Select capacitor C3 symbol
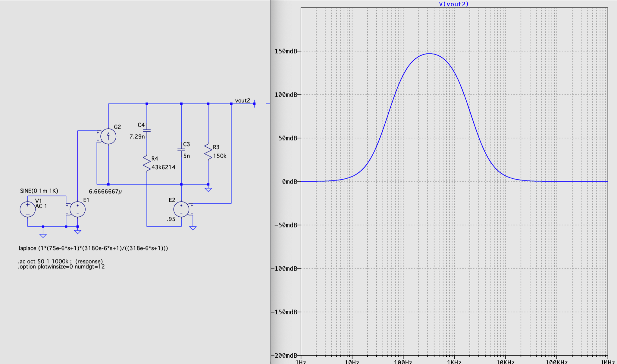Image resolution: width=617 pixels, height=364 pixels. pyautogui.click(x=181, y=150)
